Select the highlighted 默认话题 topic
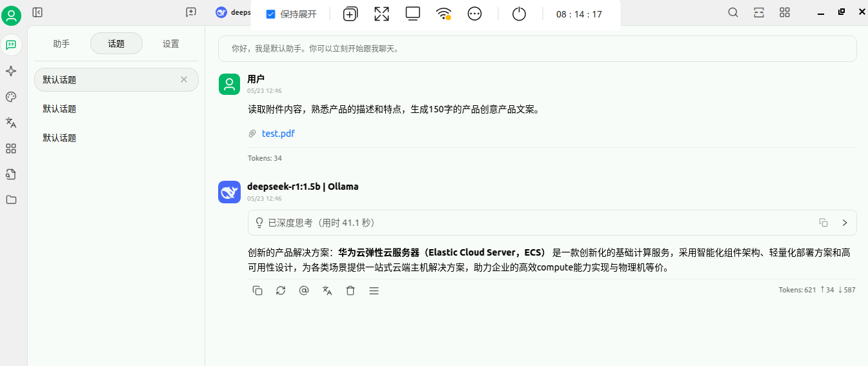The width and height of the screenshot is (868, 366). [x=116, y=79]
